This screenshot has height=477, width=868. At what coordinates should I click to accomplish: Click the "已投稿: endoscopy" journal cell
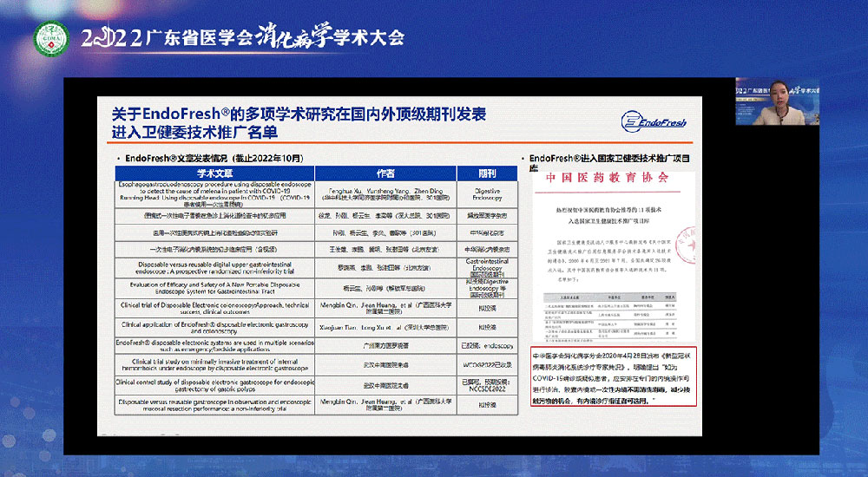(x=487, y=346)
